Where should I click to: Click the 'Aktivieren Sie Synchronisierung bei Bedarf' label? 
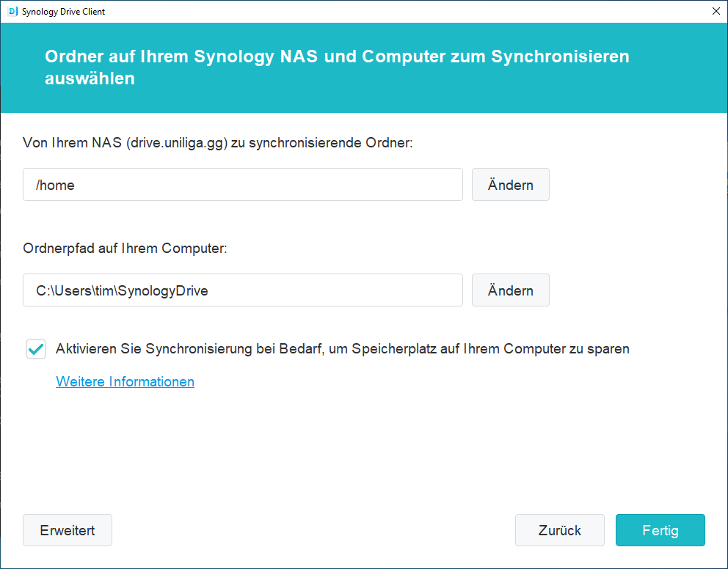coord(342,349)
